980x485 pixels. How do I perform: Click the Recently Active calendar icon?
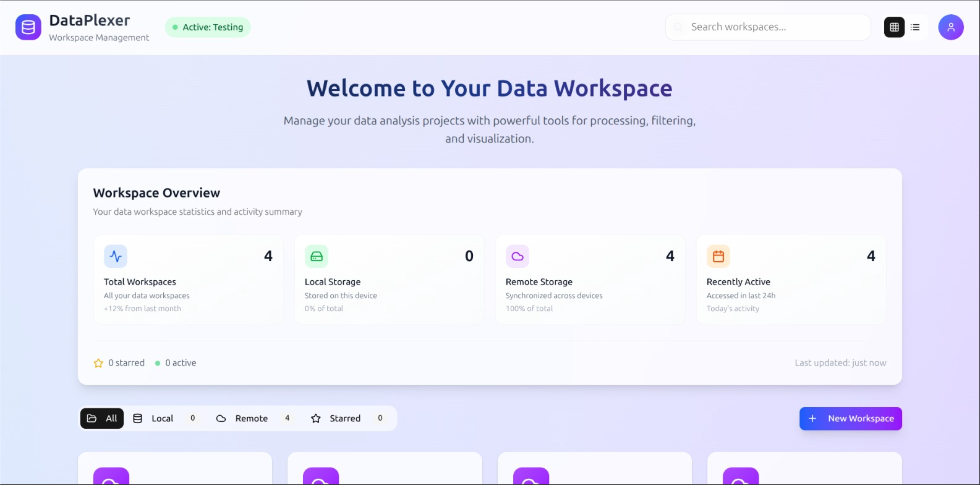pos(718,256)
